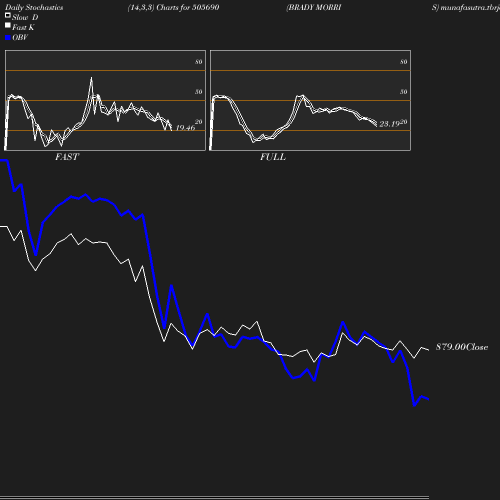Screen dimensions: 500x500
Task: Select the '(14,3,3) Charts for 505690' text
Action: [x=173, y=8]
